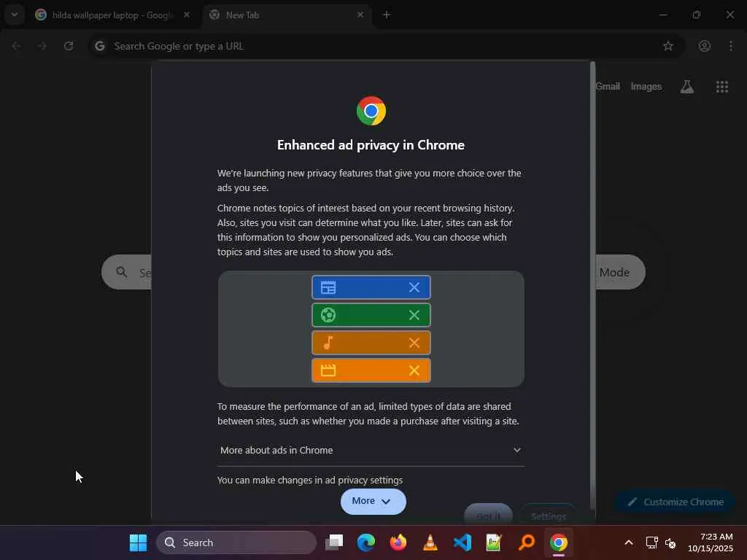Screen dimensions: 747x560
Task: Click the taskbar Search box
Action: [x=236, y=542]
